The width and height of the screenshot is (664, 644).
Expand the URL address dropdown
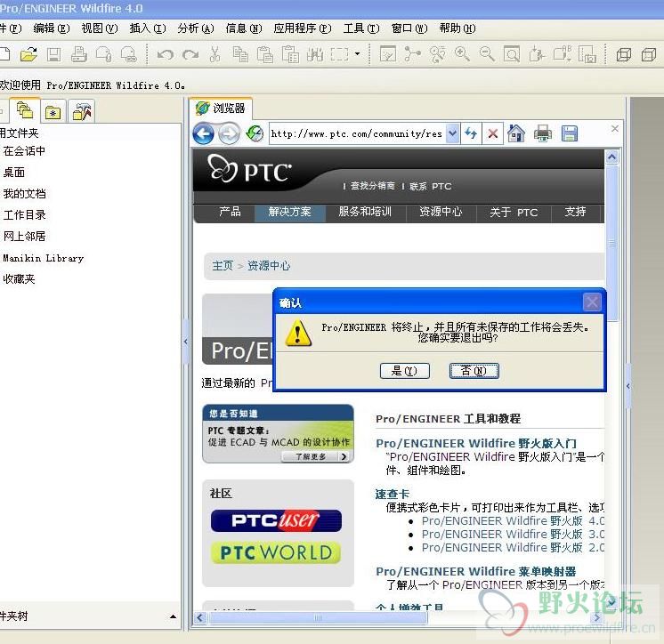[x=453, y=133]
